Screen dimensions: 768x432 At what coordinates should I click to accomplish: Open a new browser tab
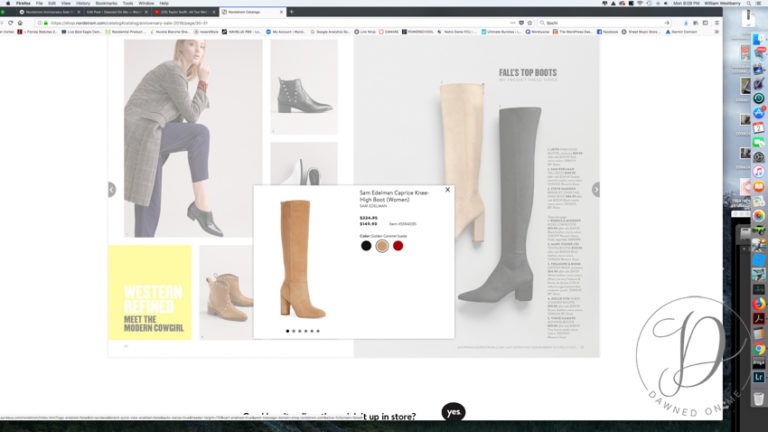point(291,12)
